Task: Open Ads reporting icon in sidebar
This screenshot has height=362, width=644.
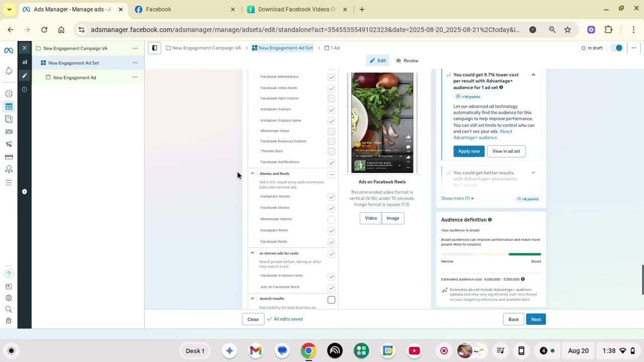Action: (x=9, y=119)
